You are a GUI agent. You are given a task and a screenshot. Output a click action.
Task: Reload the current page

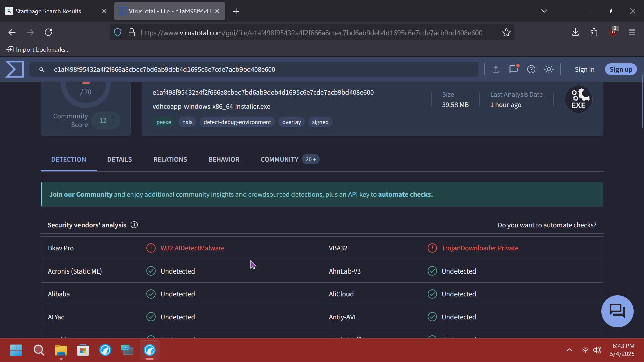point(48,32)
